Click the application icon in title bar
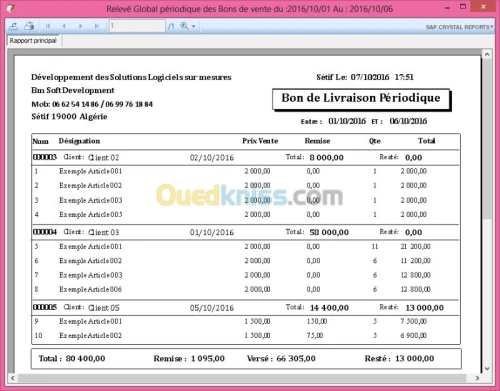Image resolution: width=500 pixels, height=391 pixels. click(x=11, y=8)
